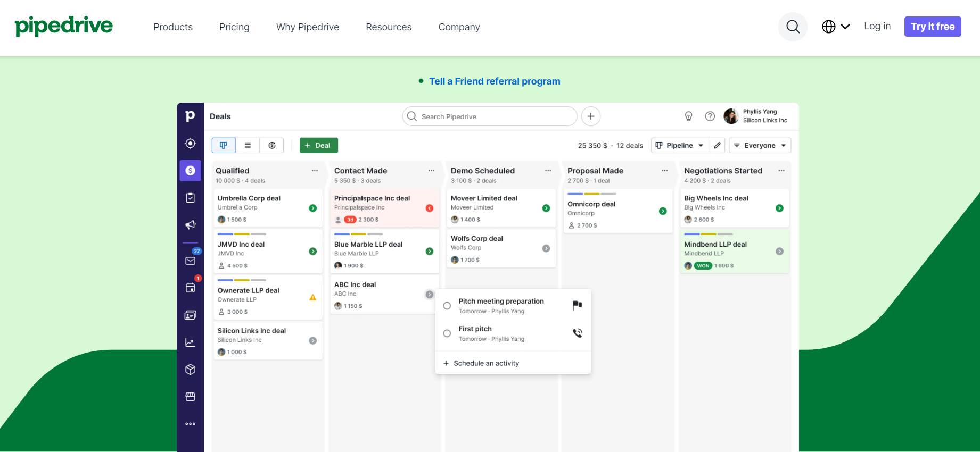Open the Pricing page

tap(234, 27)
